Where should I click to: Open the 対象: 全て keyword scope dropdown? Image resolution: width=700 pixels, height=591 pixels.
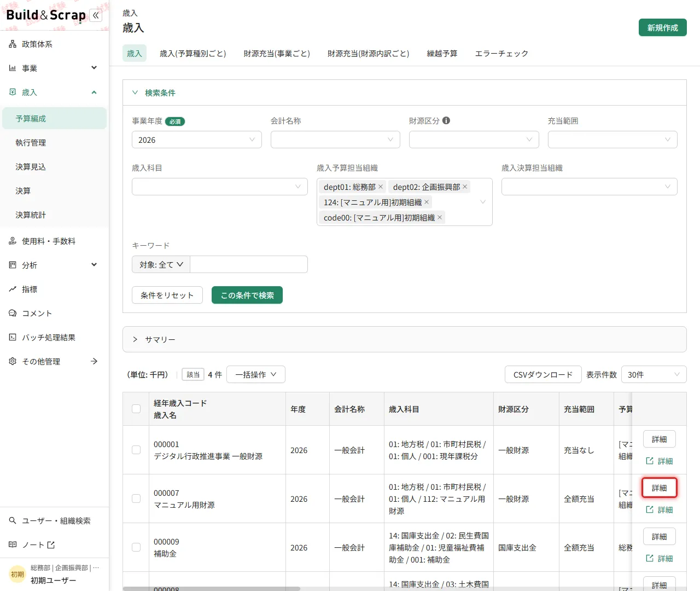[161, 265]
